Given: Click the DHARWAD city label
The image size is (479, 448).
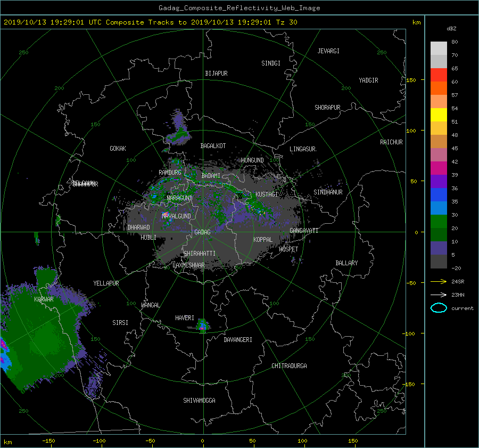Looking at the screenshot, I should (x=138, y=227).
